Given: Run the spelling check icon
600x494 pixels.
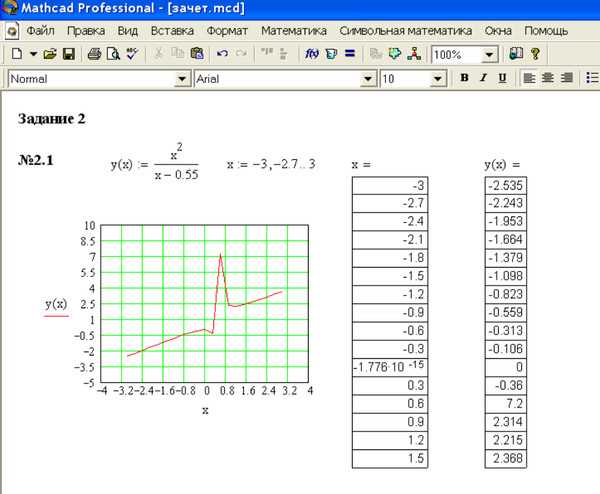Looking at the screenshot, I should click(x=131, y=53).
